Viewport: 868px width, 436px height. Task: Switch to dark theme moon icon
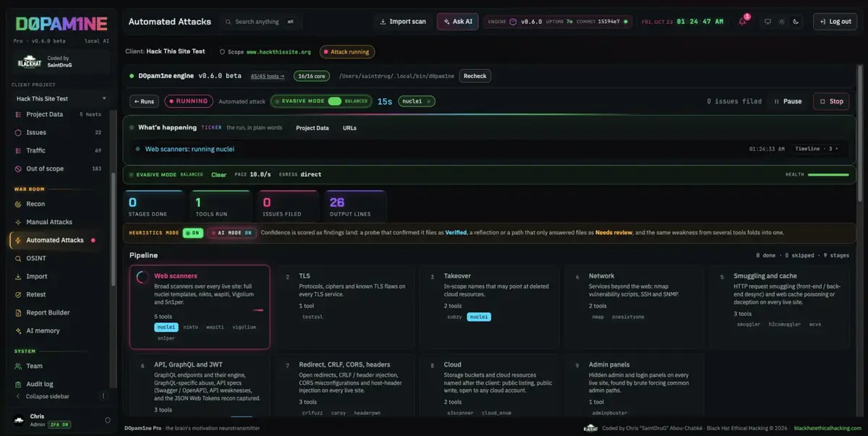796,22
